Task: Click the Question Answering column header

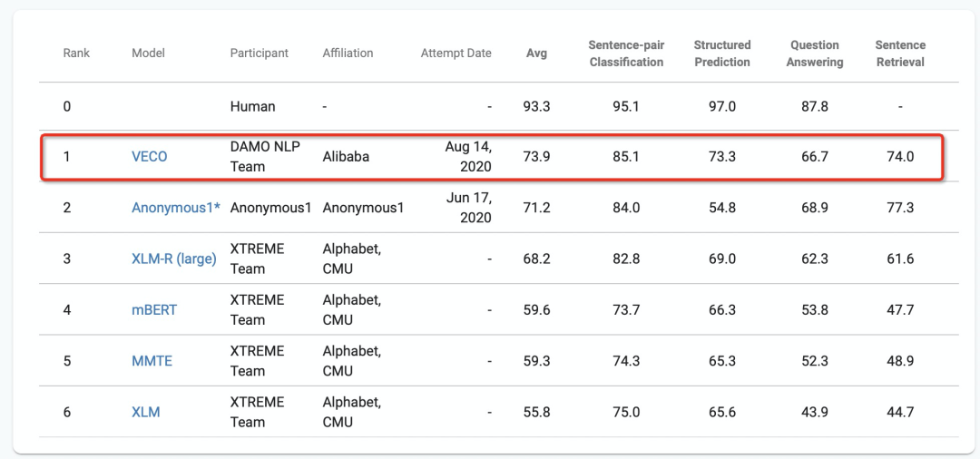Action: [816, 54]
